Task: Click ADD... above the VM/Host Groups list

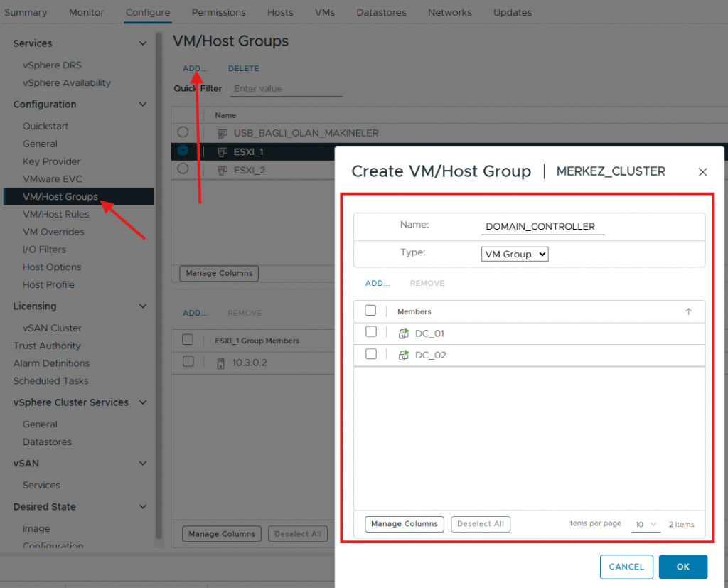Action: (x=195, y=69)
